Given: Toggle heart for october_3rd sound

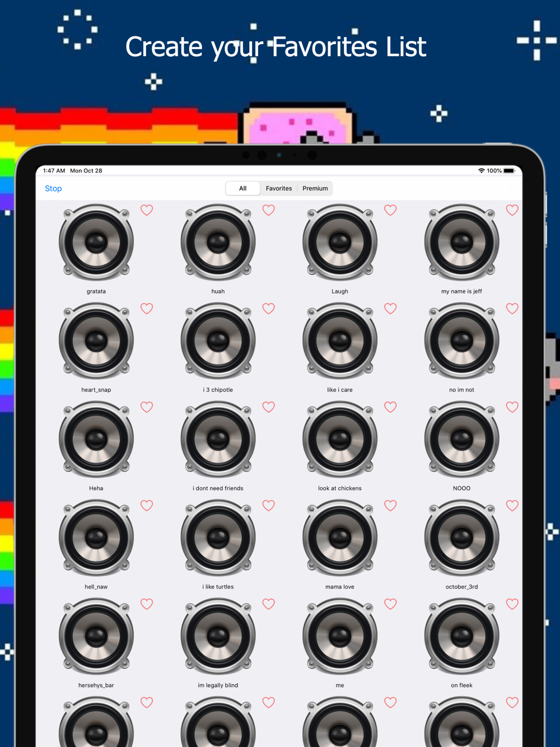Looking at the screenshot, I should point(512,506).
